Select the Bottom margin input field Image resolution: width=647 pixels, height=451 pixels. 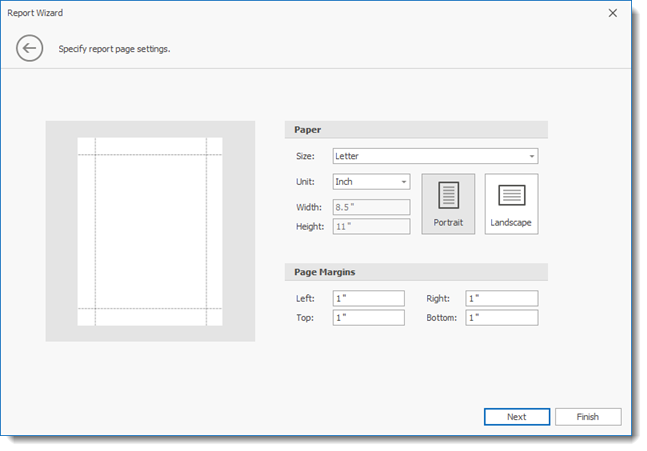(x=501, y=317)
